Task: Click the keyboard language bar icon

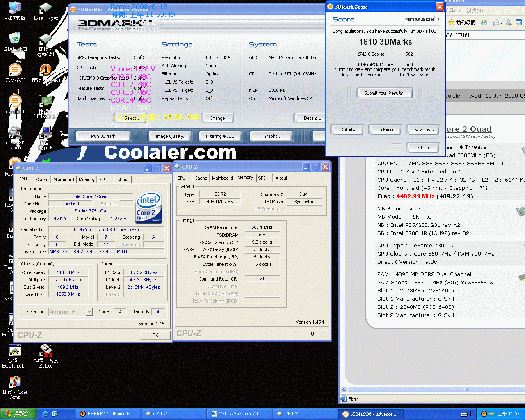Action: click(x=464, y=414)
